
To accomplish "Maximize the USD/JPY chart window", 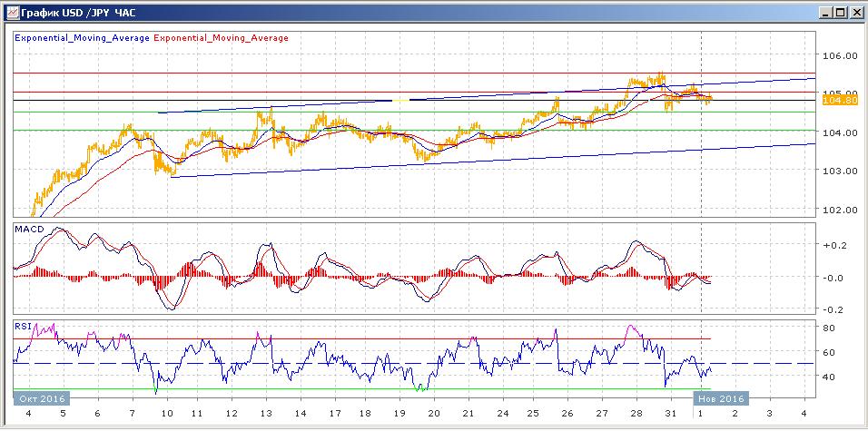I will point(840,12).
